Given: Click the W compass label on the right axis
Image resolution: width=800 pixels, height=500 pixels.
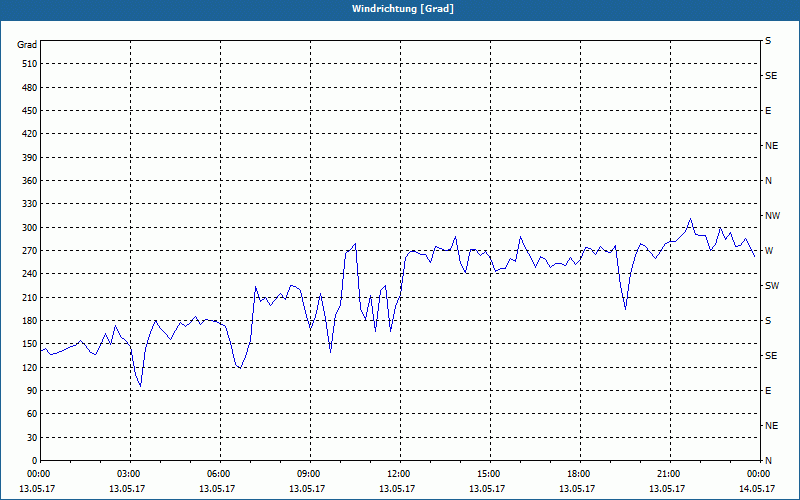Looking at the screenshot, I should [769, 251].
